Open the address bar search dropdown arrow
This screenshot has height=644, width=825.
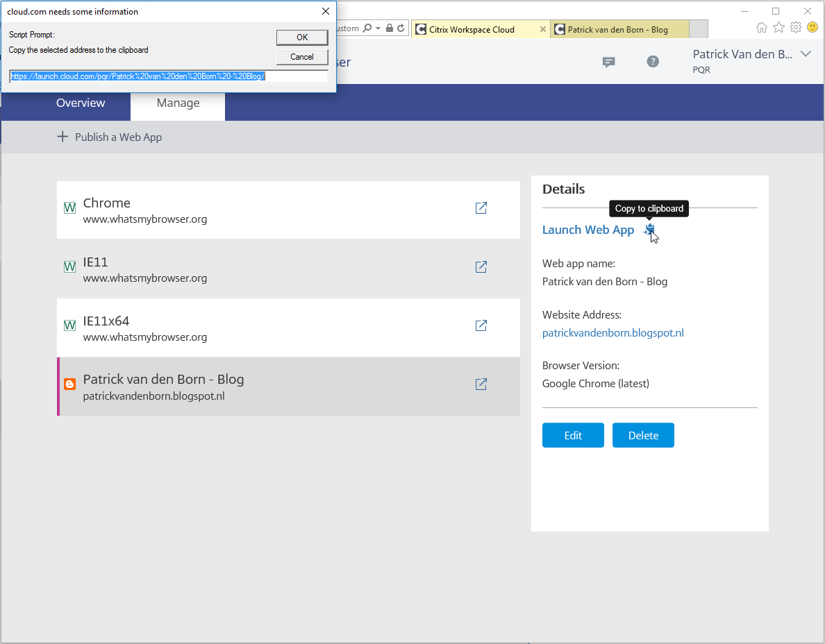tap(378, 28)
